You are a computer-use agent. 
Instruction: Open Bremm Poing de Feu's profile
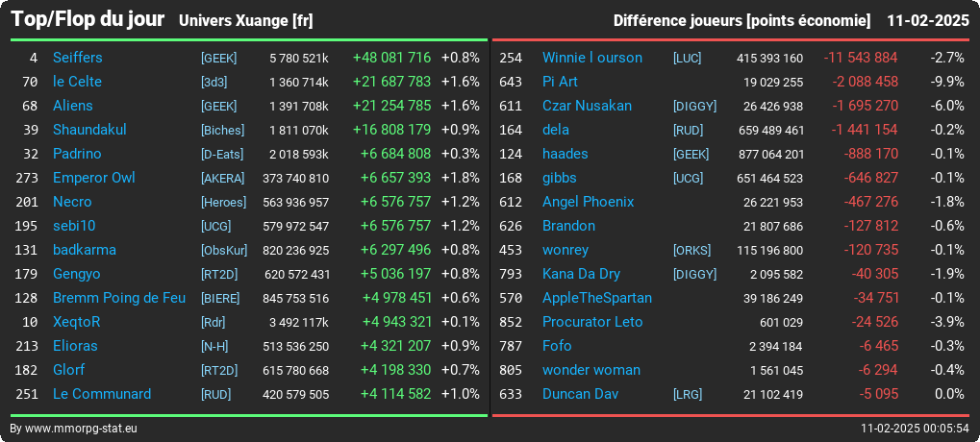(118, 298)
